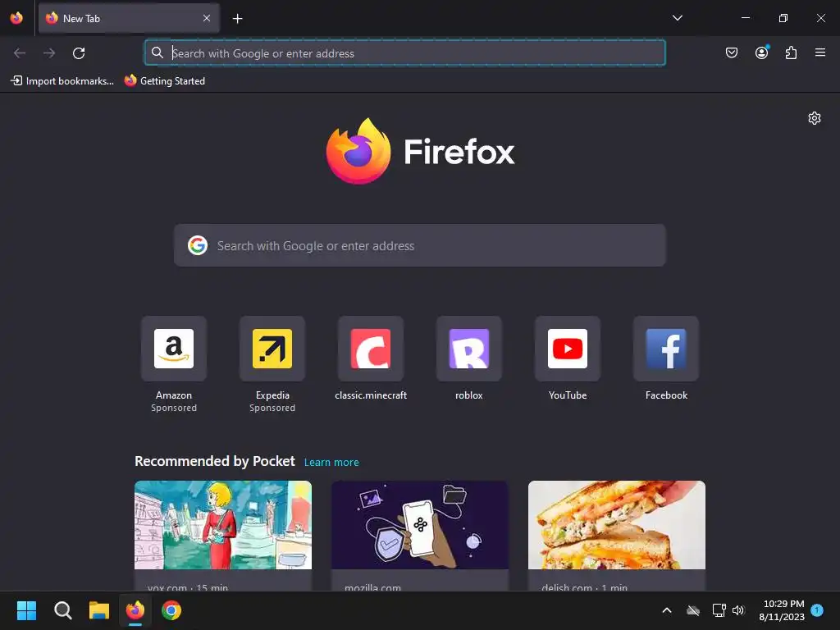Click the OneDrive cloud tray icon

[693, 610]
